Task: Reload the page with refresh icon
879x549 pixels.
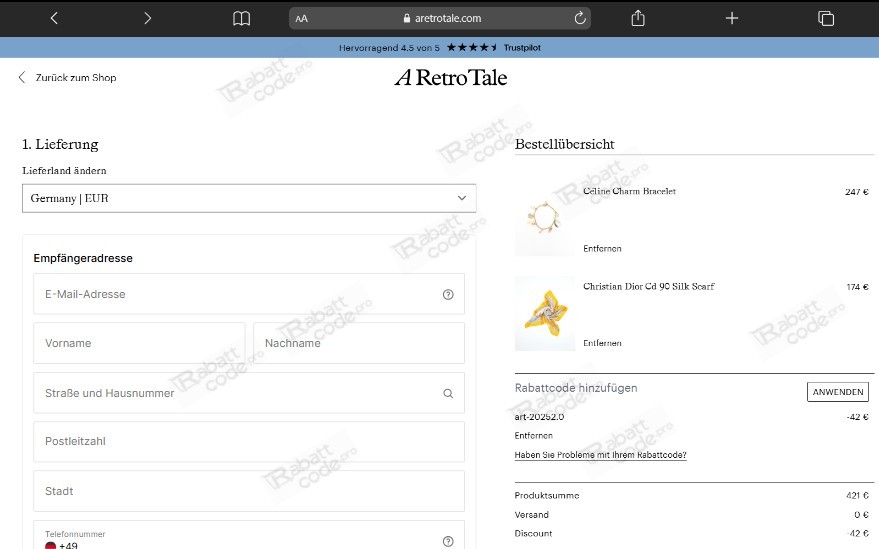Action: point(579,18)
